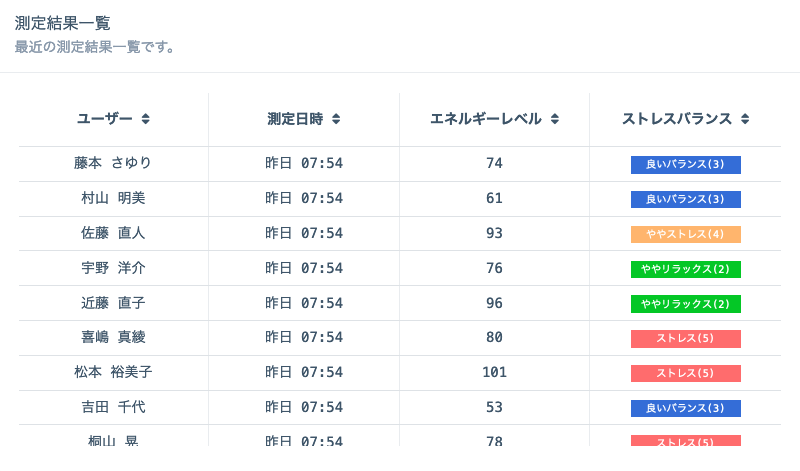The width and height of the screenshot is (800, 471).
Task: Click sort arrows next to エネルギーレベル
Action: tap(555, 119)
